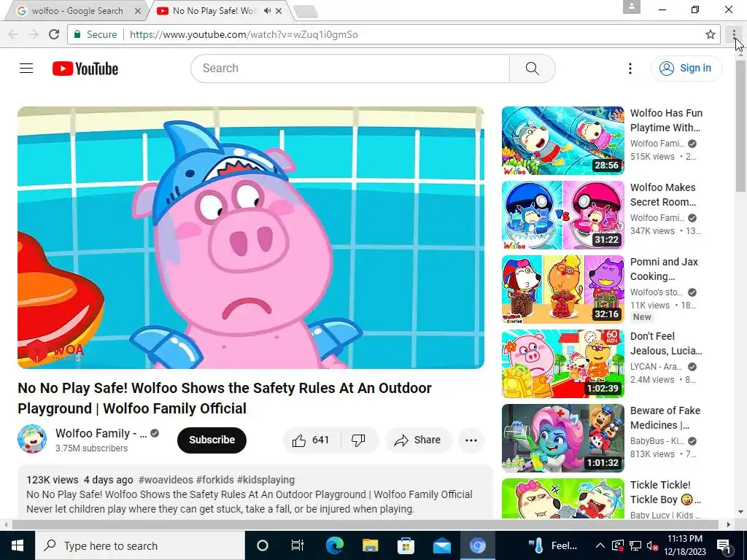Open Beware of Fake Medicines thumbnail
Viewport: 747px width, 560px height.
coord(562,438)
